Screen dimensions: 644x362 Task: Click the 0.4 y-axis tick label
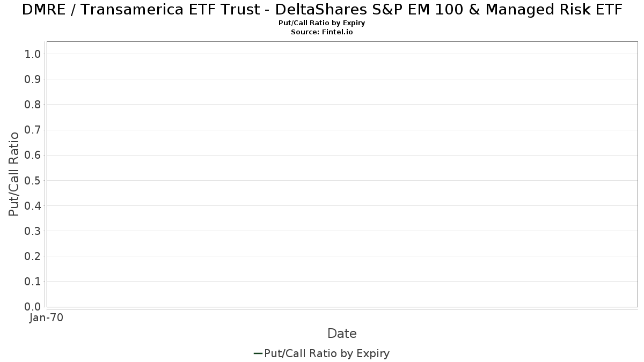(33, 205)
